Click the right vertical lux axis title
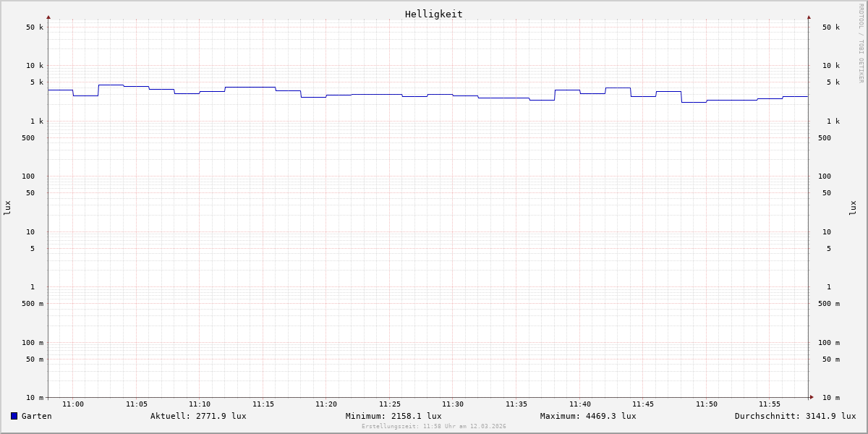Viewport: 868px width, 434px height. coord(853,208)
